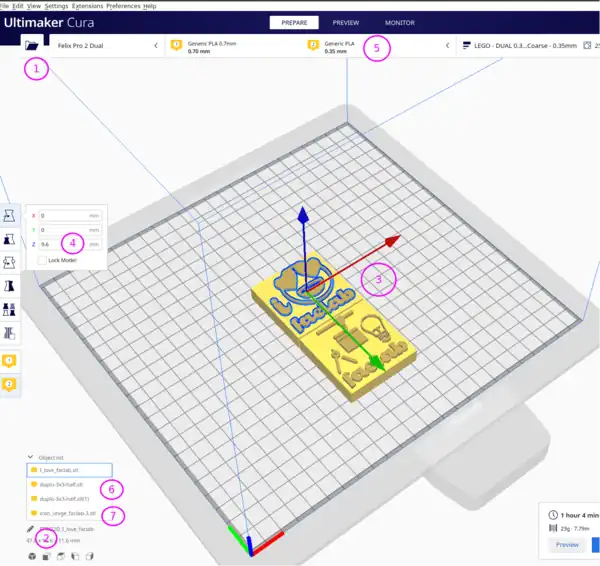Click the pencil icon to rename the job
The image size is (600, 566).
click(31, 528)
